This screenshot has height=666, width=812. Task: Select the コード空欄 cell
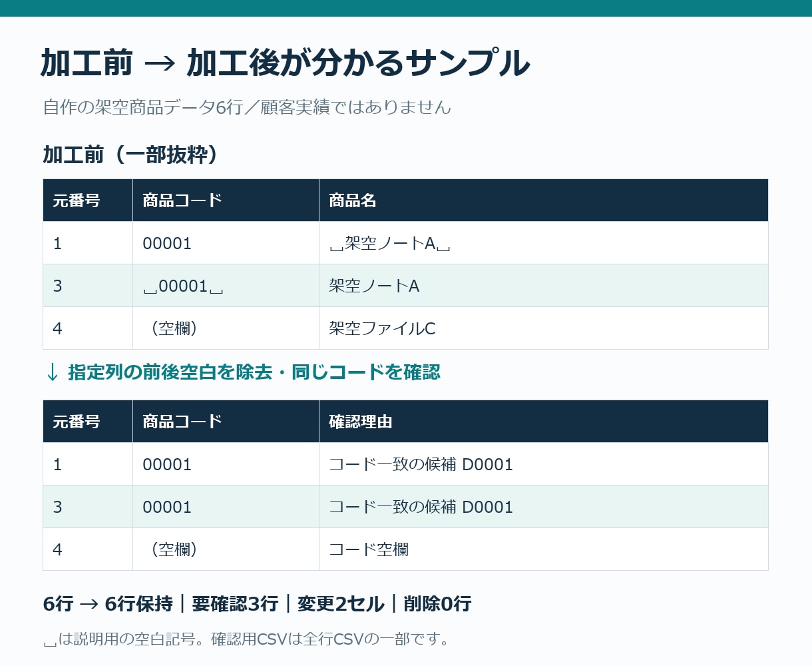pyautogui.click(x=544, y=549)
